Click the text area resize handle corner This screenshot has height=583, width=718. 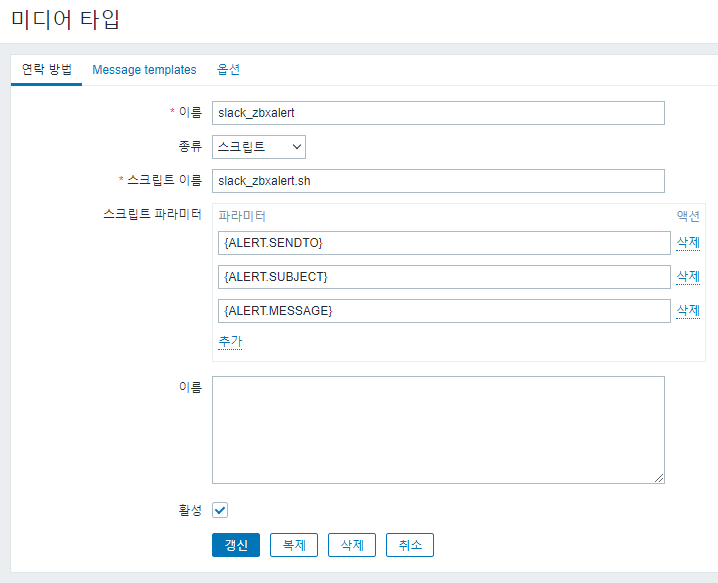pos(659,478)
